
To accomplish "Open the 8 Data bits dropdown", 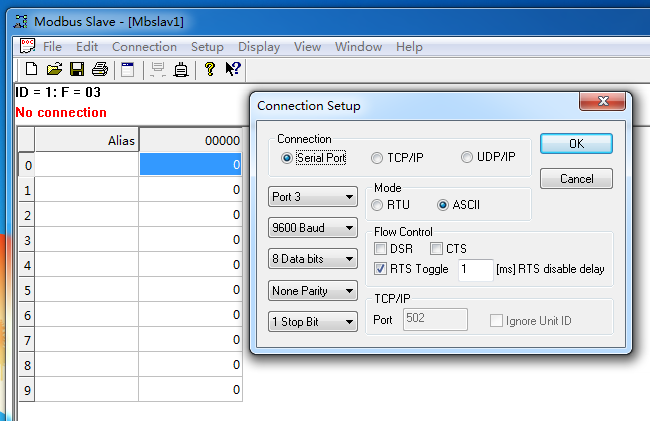I will [x=313, y=259].
